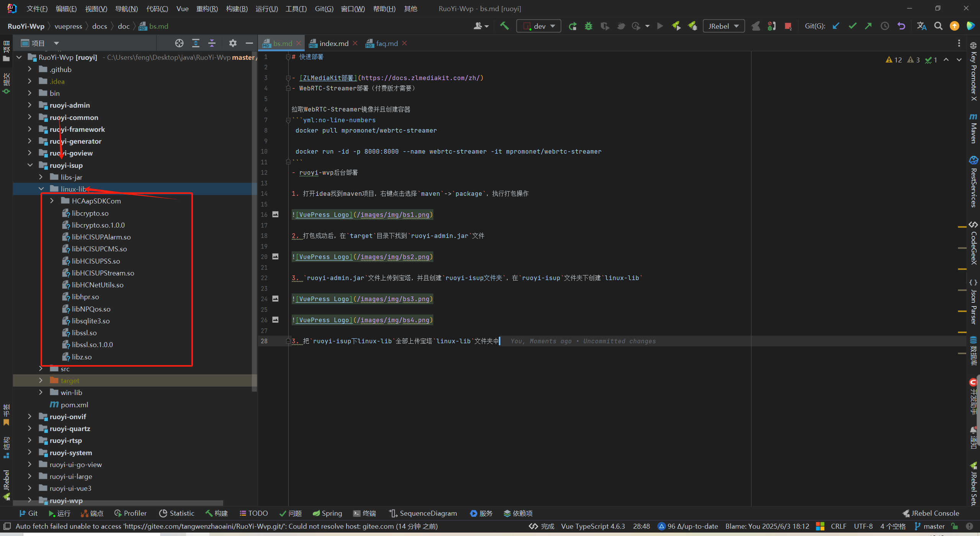Fold the code block at line 7

tap(288, 120)
